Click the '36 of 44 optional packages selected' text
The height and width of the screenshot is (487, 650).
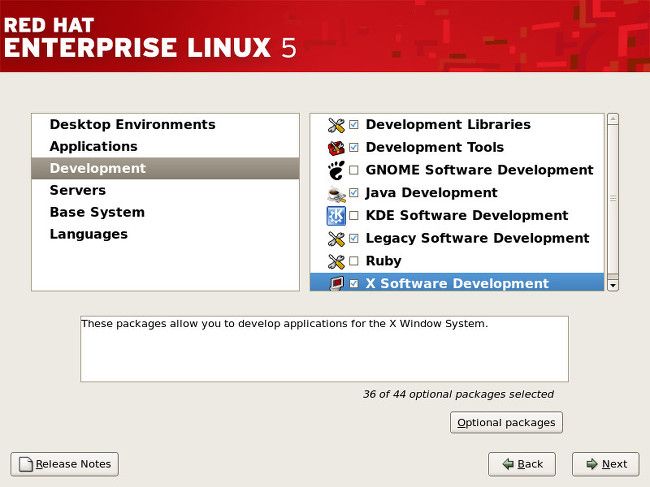point(458,394)
